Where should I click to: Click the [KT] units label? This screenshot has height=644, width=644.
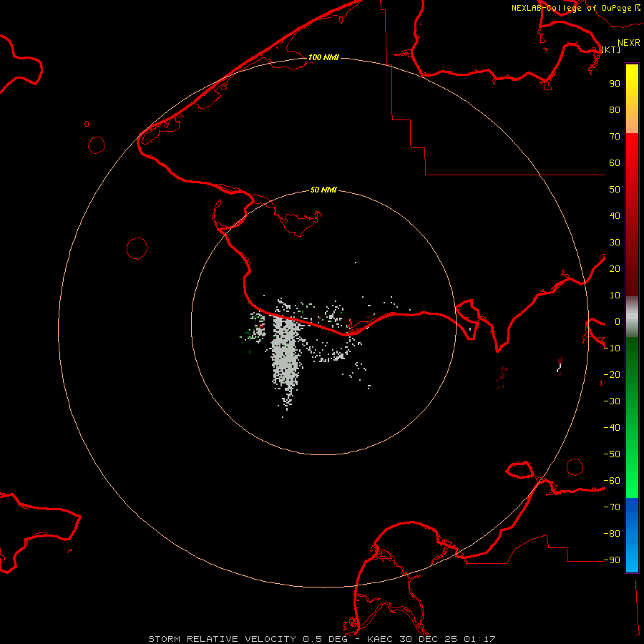point(611,49)
